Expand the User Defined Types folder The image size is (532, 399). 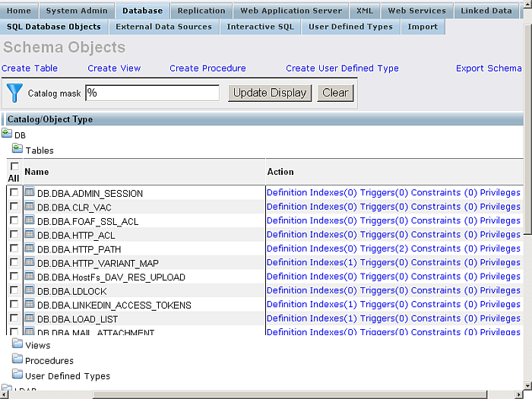pos(17,374)
